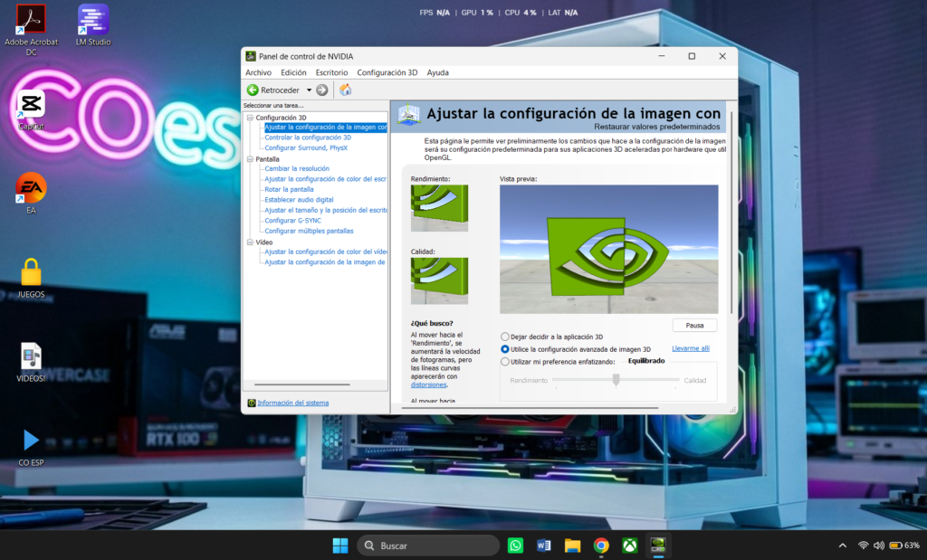Image resolution: width=927 pixels, height=560 pixels.
Task: Select 'Controlar la configuración 3D' task
Action: 308,138
